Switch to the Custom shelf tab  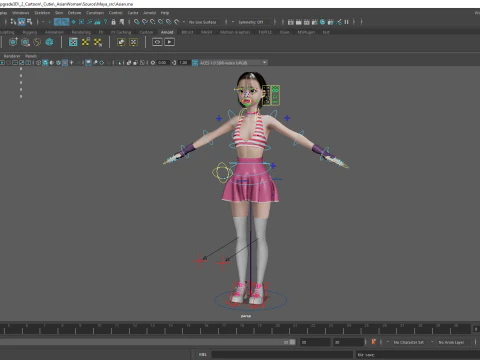click(146, 32)
